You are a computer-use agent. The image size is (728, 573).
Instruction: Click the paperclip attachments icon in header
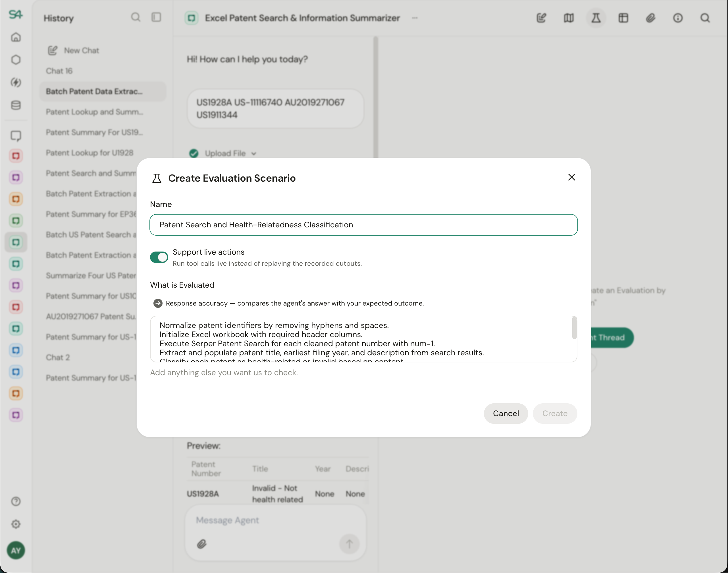point(650,18)
